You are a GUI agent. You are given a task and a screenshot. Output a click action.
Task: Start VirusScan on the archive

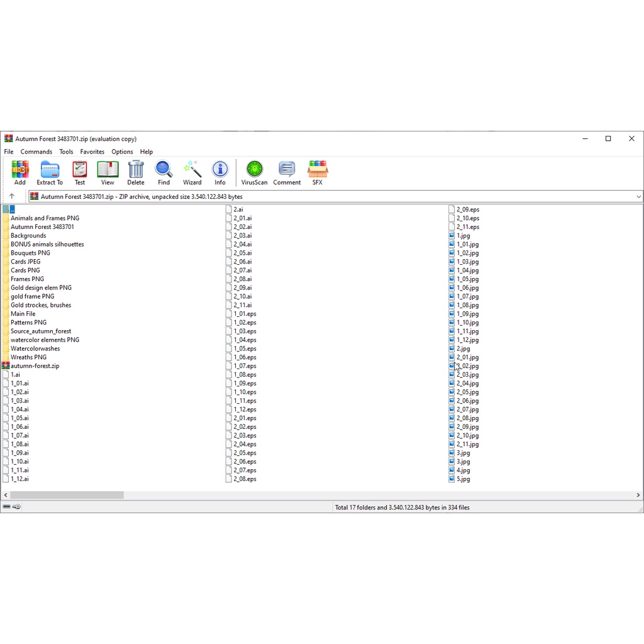254,172
